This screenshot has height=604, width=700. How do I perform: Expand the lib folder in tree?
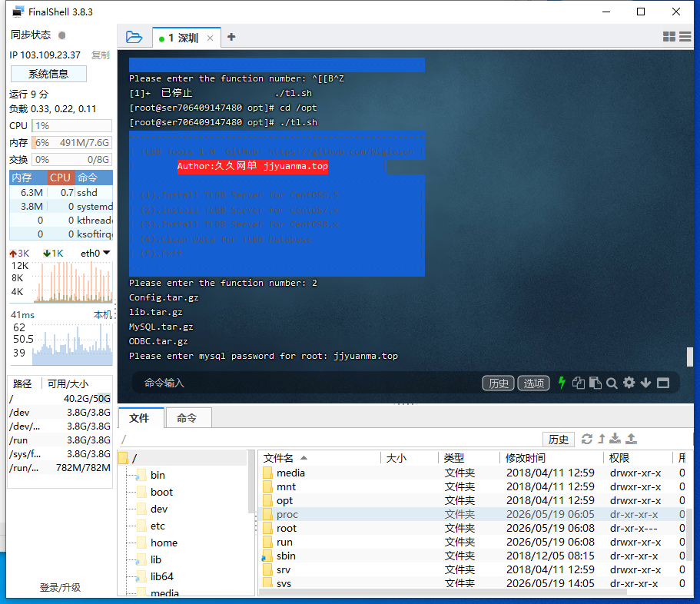point(155,559)
